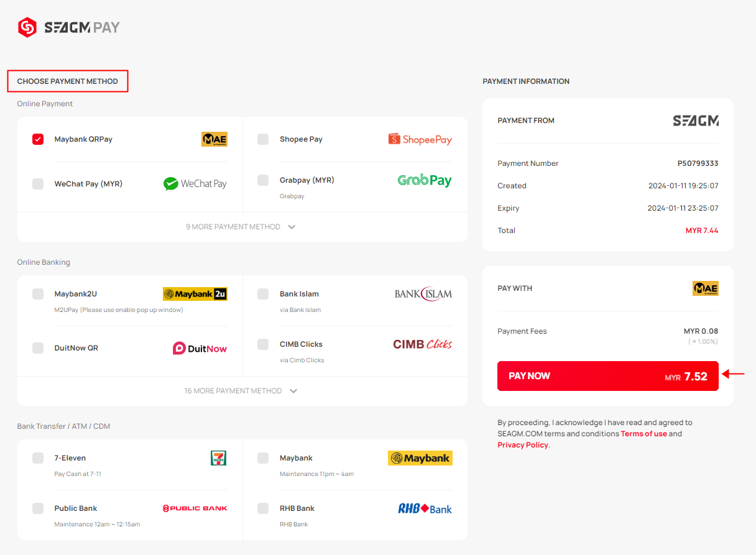
Task: Click the M2UPay pop up window note
Action: pyautogui.click(x=119, y=310)
